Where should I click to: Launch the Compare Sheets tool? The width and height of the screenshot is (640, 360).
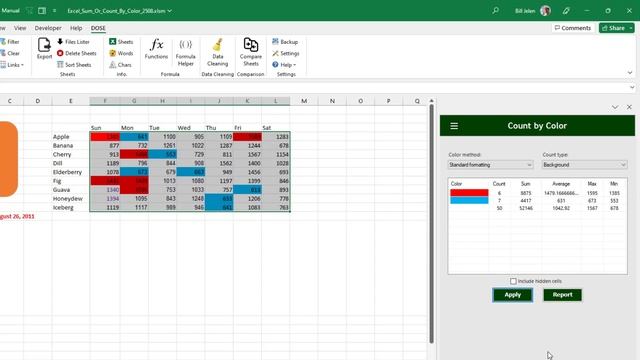click(251, 52)
